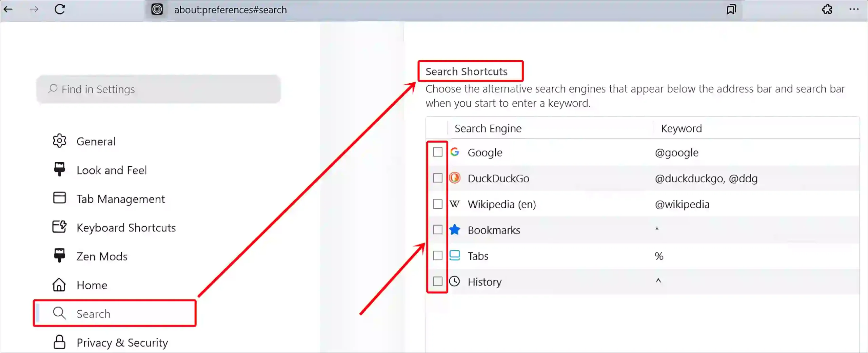Click the site identity icon in address bar

[157, 9]
